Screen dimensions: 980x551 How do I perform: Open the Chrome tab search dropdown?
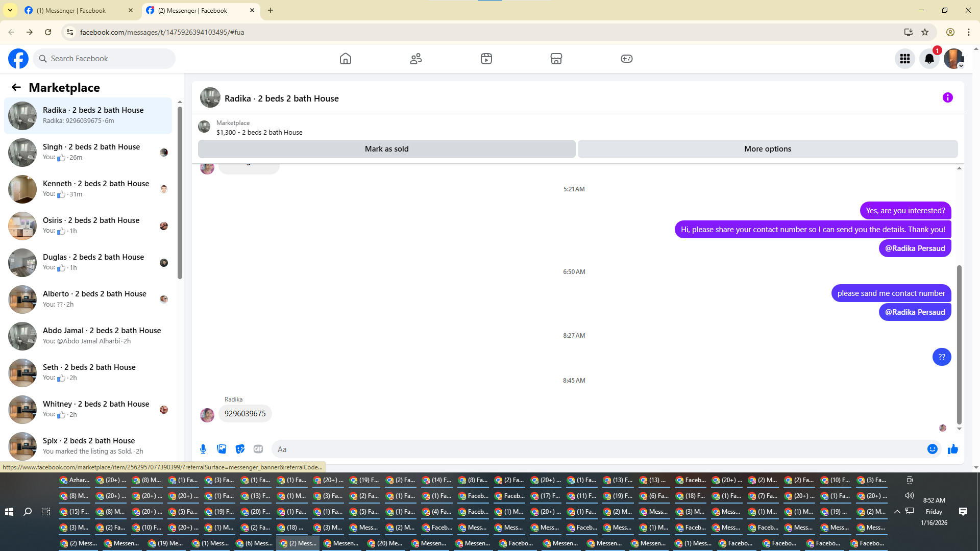coord(10,10)
